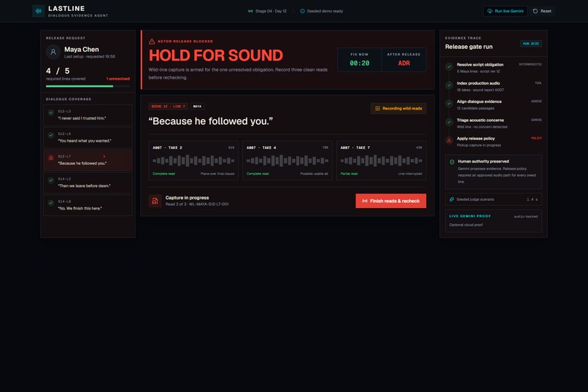Viewport: 588px width, 392px height.
Task: Click the 'Capture in progress' label
Action: (x=187, y=198)
